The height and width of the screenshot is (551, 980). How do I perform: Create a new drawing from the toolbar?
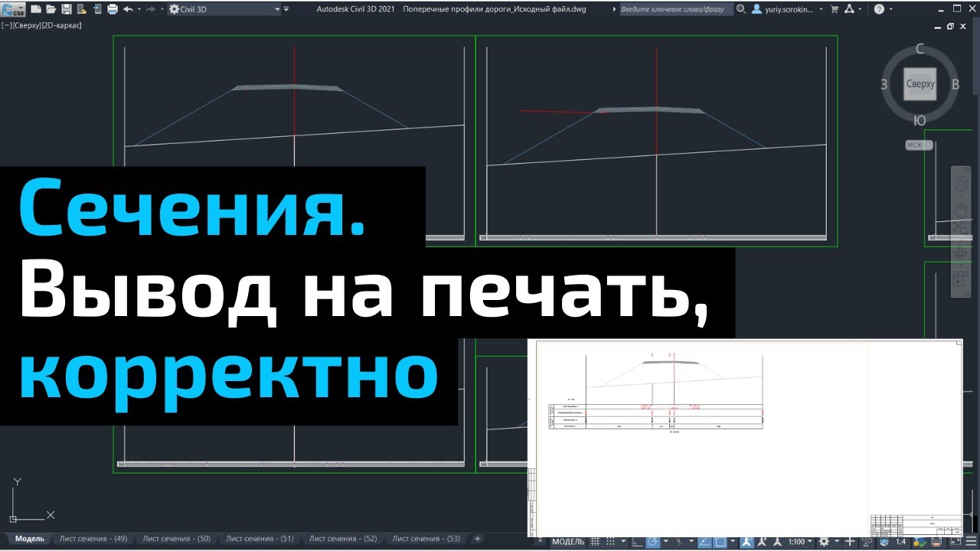(x=36, y=9)
